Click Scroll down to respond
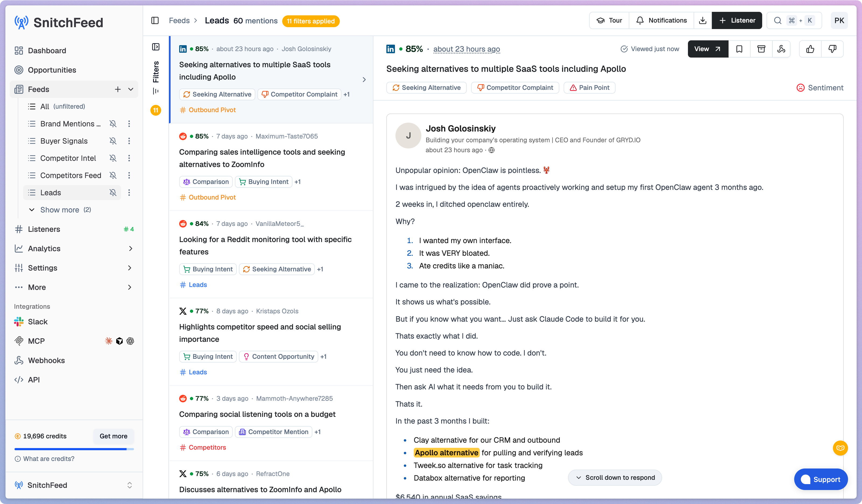The height and width of the screenshot is (504, 862). (615, 478)
